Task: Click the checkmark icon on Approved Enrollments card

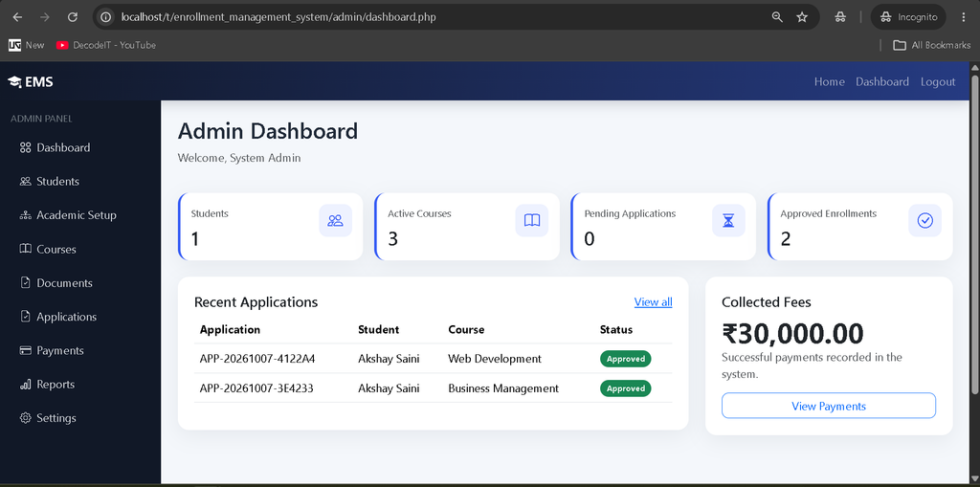Action: click(x=925, y=220)
